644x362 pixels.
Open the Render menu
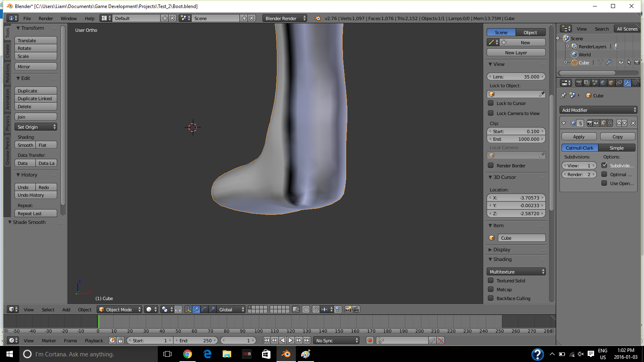45,18
